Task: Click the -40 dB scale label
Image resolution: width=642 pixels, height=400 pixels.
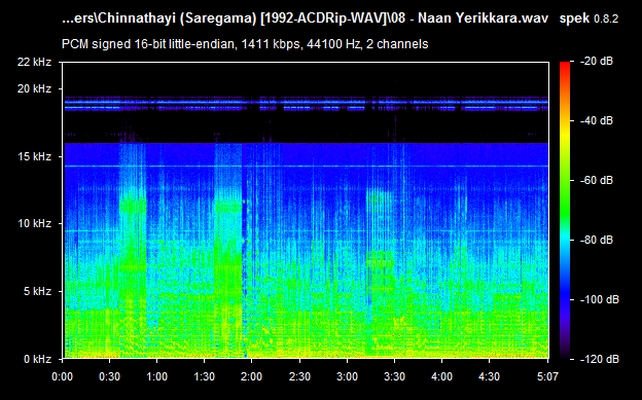Action: (597, 120)
